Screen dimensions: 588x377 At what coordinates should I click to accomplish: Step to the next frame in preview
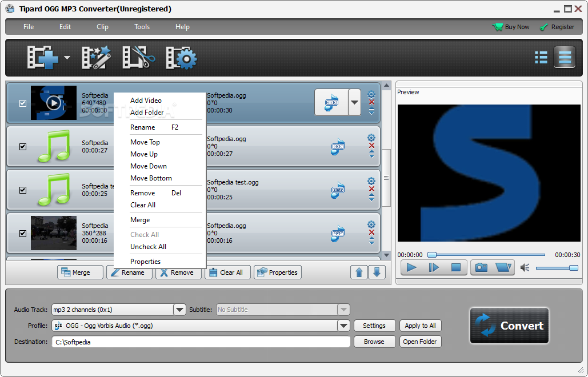point(434,267)
